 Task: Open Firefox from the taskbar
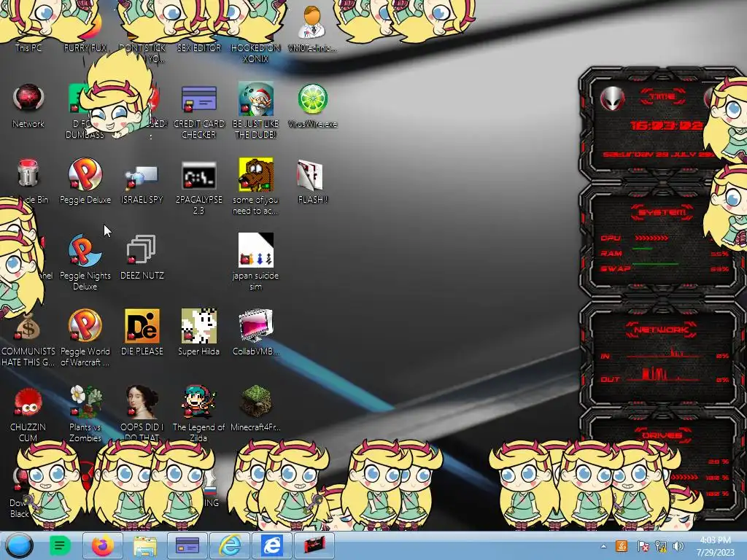point(102,545)
